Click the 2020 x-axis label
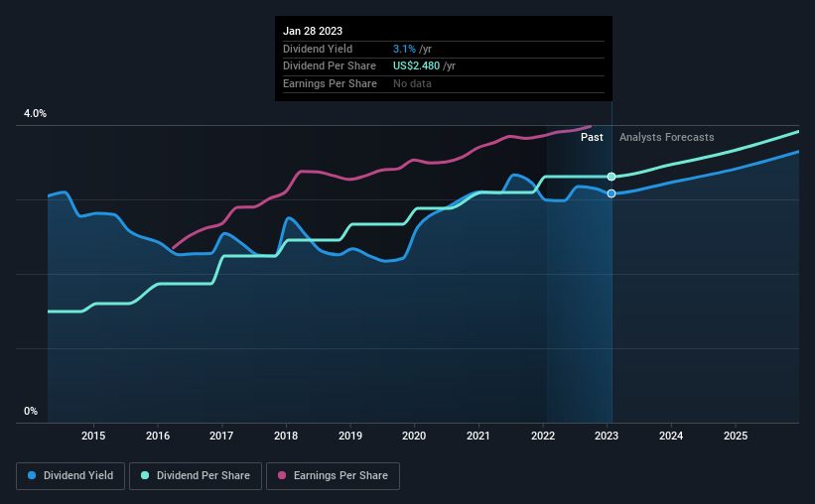Image resolution: width=815 pixels, height=504 pixels. (414, 436)
